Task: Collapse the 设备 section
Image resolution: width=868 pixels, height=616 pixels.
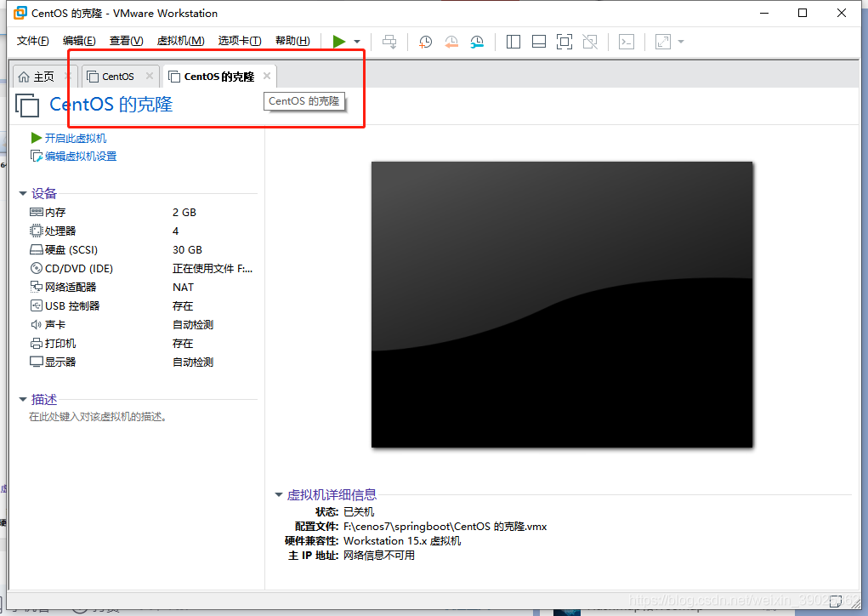Action: tap(23, 193)
